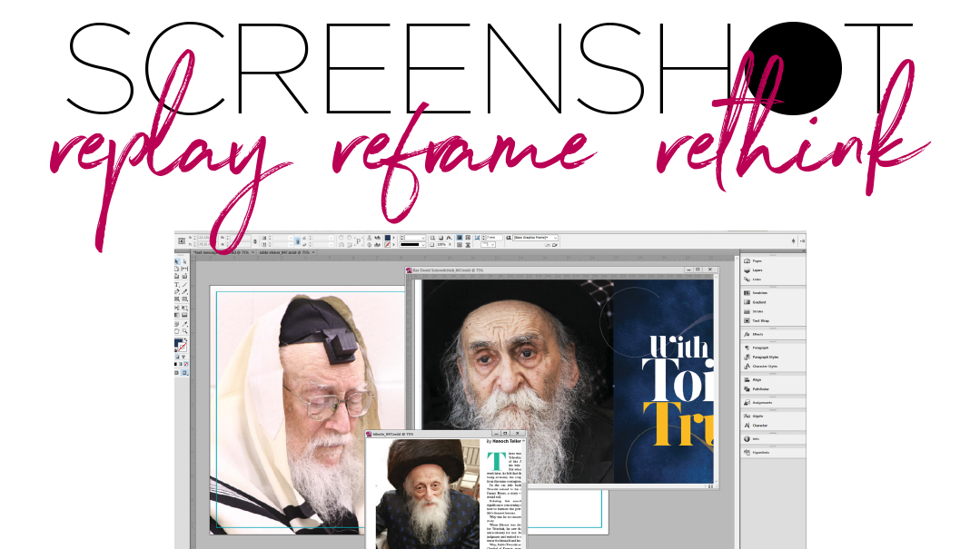
Task: Collapse the right panel dock
Action: pyautogui.click(x=803, y=251)
